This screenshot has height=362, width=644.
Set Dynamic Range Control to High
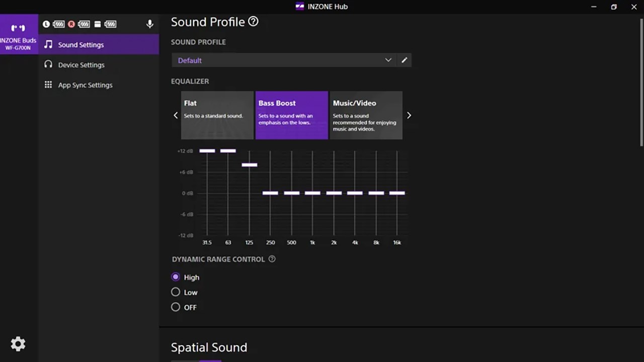[176, 277]
